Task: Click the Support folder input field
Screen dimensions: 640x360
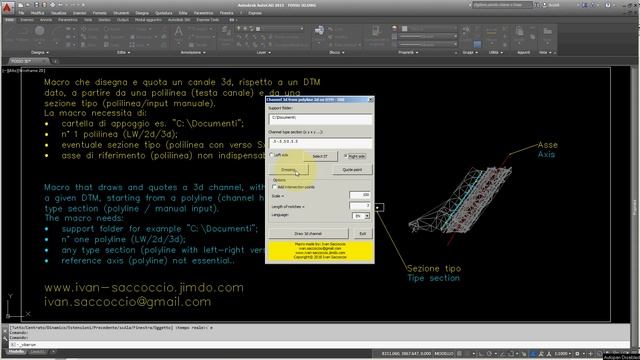Action: [x=320, y=119]
